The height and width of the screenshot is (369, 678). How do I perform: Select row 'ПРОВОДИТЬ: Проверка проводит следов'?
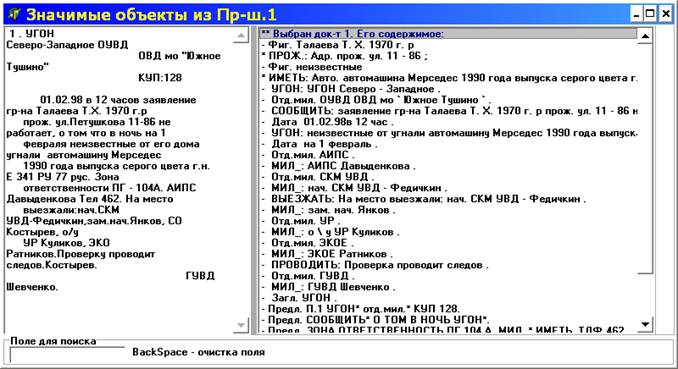448,265
